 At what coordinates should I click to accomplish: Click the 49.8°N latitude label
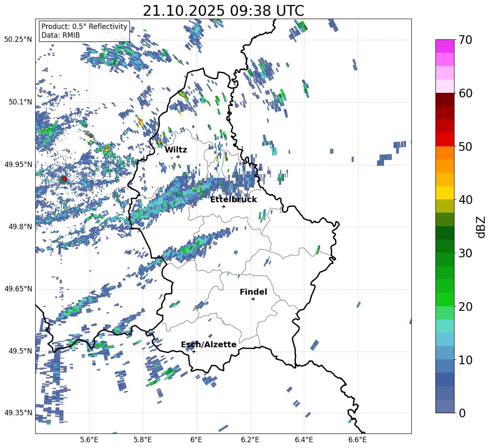20,227
